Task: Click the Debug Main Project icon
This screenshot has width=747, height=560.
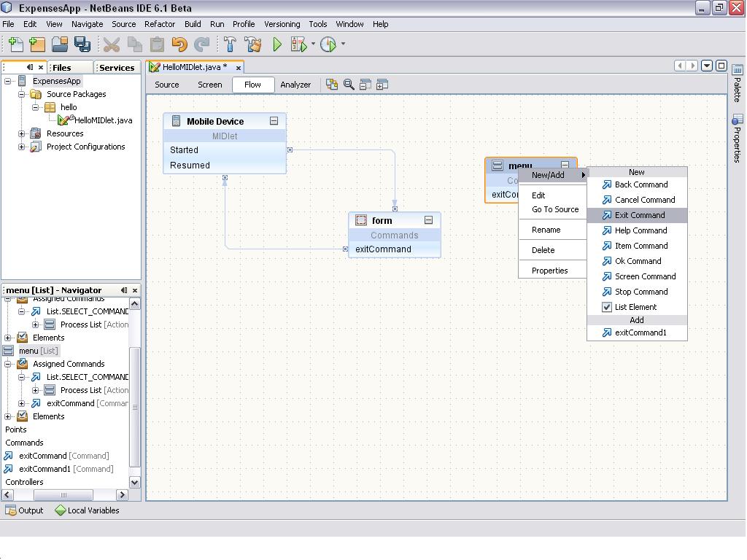Action: coord(299,44)
